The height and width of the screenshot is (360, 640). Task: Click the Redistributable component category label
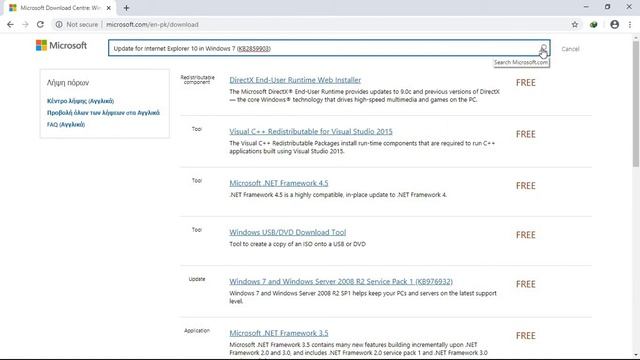[x=197, y=80]
